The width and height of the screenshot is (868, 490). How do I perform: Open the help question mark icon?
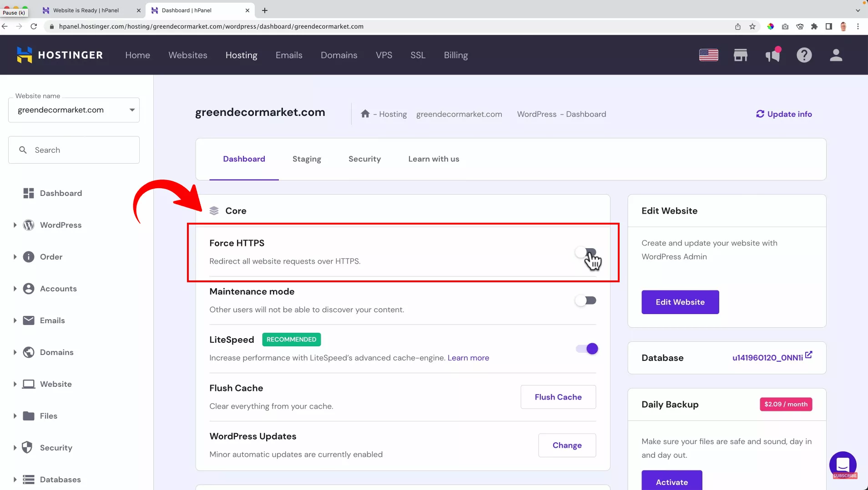click(x=805, y=55)
